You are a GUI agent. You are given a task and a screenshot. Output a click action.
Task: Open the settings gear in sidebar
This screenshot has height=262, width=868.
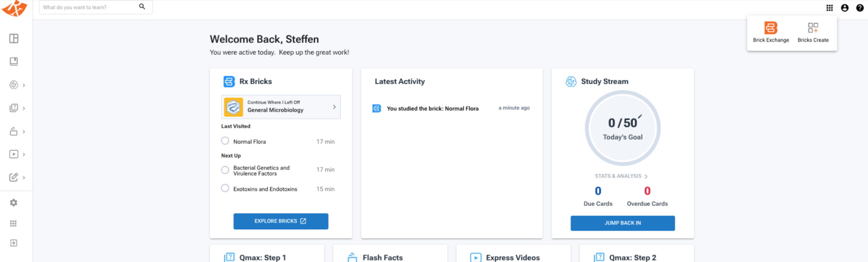tap(14, 203)
